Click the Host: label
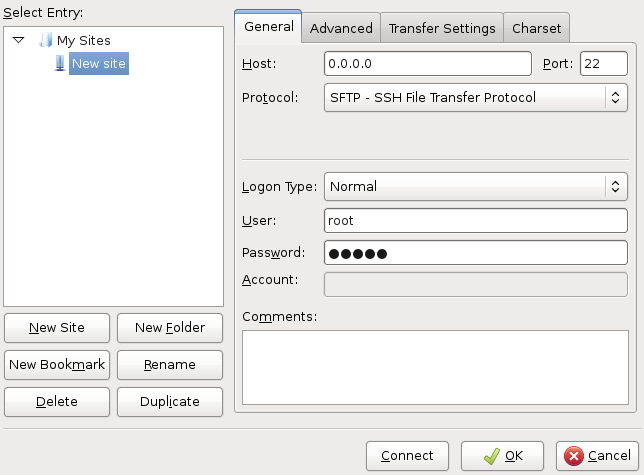The width and height of the screenshot is (644, 475). (259, 64)
